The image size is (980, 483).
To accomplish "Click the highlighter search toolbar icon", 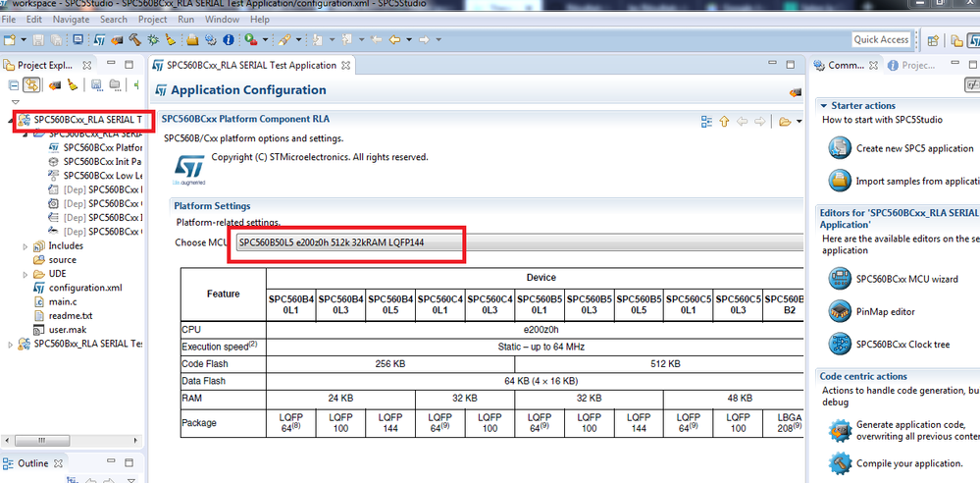I will (x=284, y=39).
